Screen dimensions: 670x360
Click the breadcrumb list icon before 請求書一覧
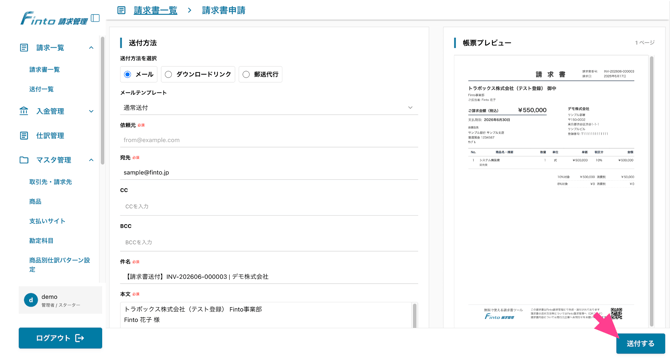[x=121, y=10]
